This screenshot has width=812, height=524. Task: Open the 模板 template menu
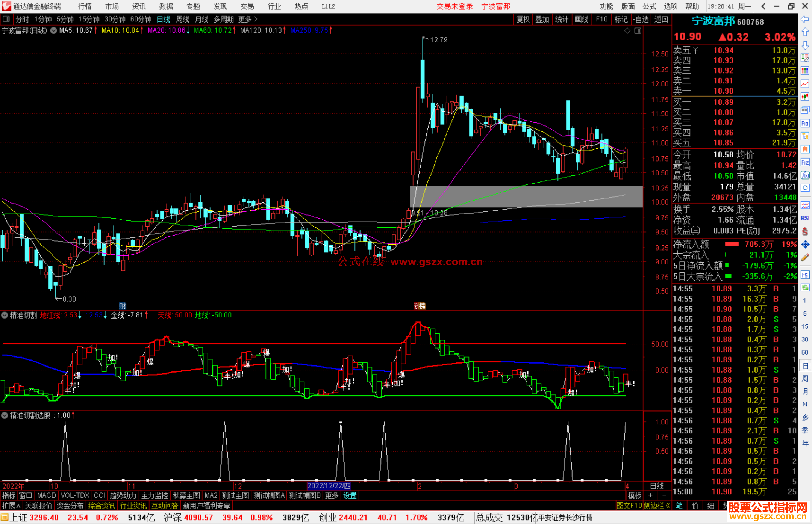pyautogui.click(x=635, y=495)
